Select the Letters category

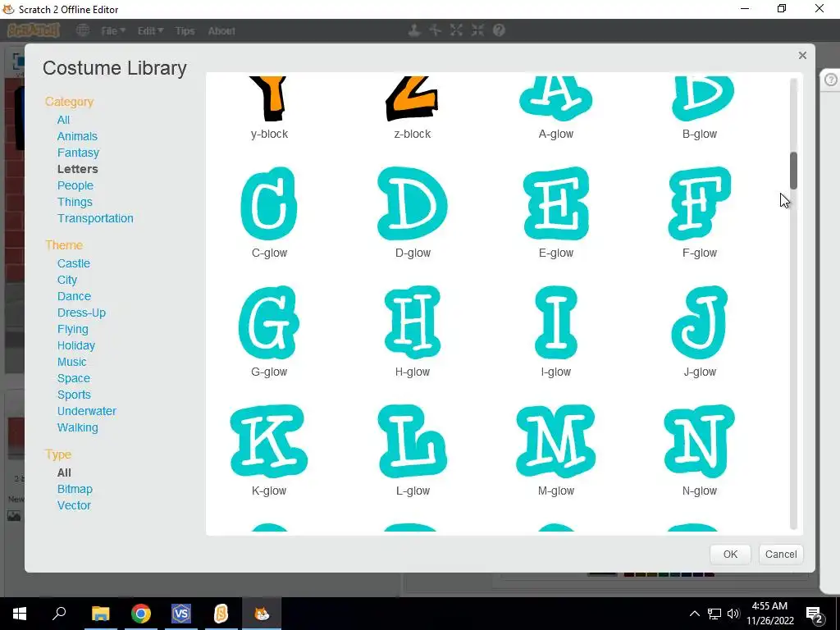click(x=78, y=169)
